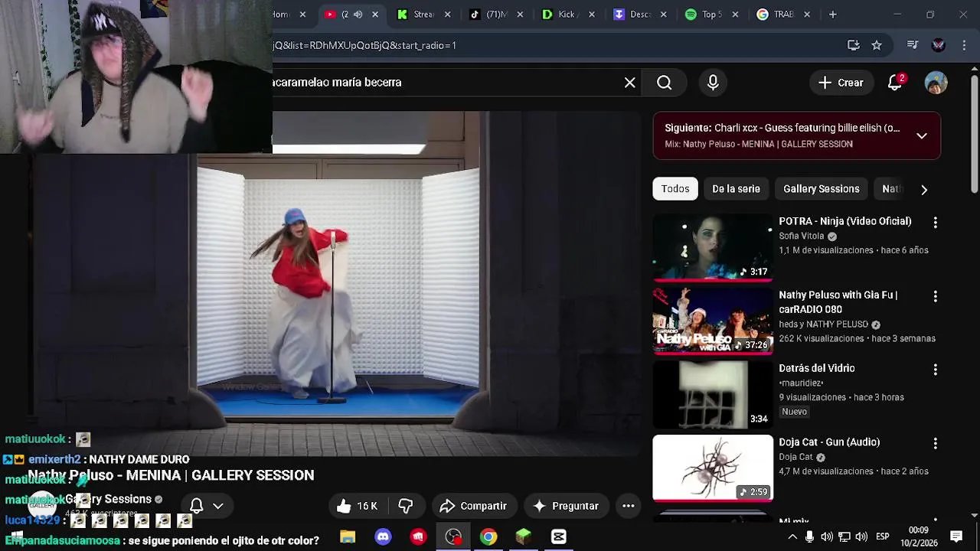The width and height of the screenshot is (980, 551).
Task: Open the YouTube account avatar menu
Action: (936, 83)
